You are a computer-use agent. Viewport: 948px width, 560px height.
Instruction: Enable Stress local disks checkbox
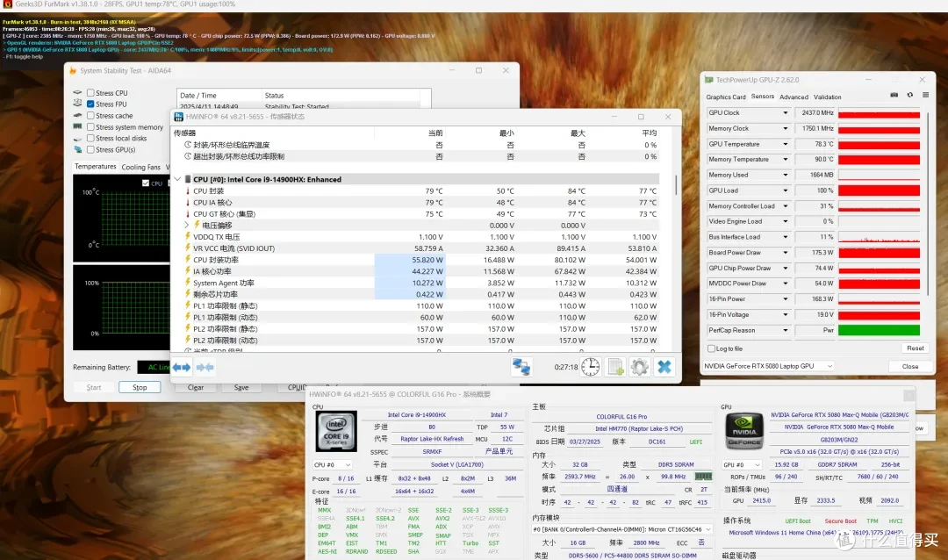coord(90,139)
